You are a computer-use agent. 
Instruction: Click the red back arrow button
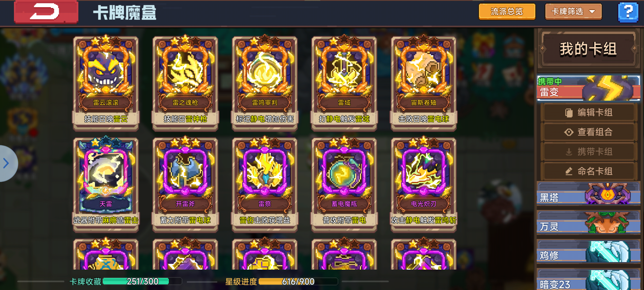(x=46, y=12)
